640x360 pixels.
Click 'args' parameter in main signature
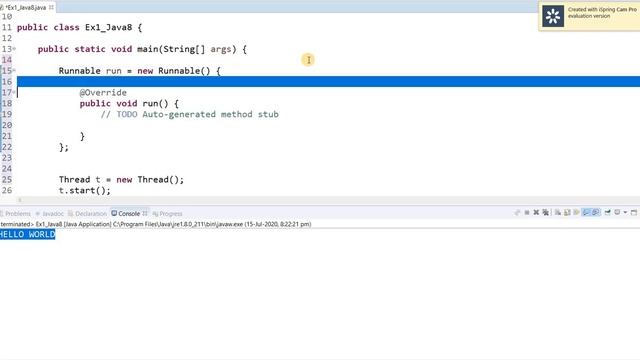click(x=221, y=49)
